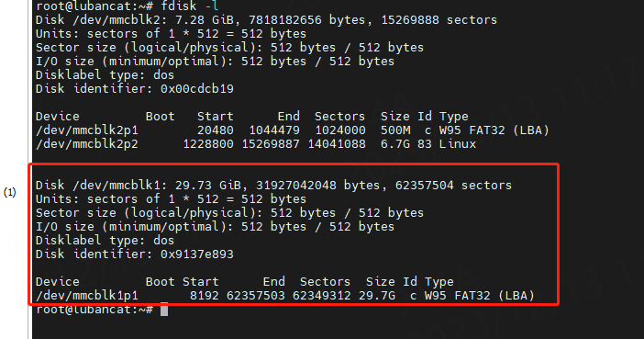Viewport: 644px width, 339px height.
Task: Click the Disk identifier 0x00cdcb19 value
Action: point(197,89)
